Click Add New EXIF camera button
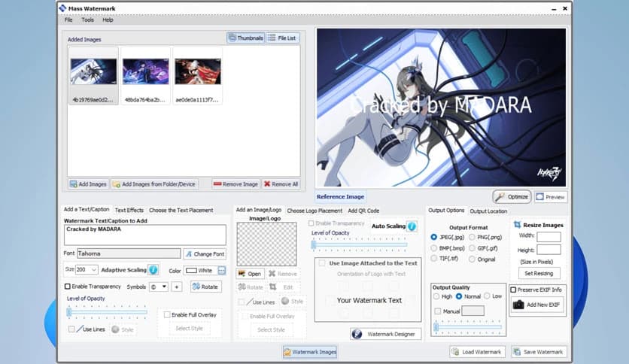The width and height of the screenshot is (629, 364). pyautogui.click(x=537, y=305)
